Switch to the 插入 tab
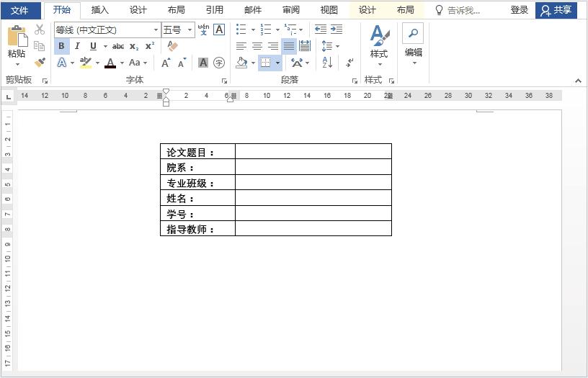Viewport: 588px width, 378px height. point(99,10)
